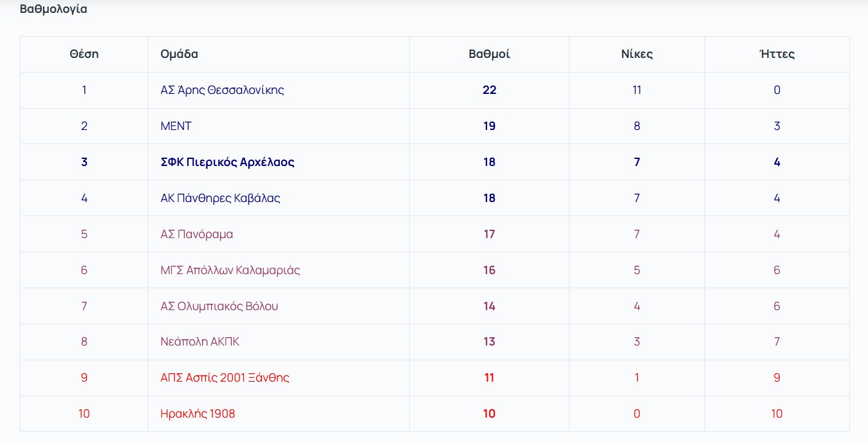Click ΑΚ Πάνθηρες Καβάλας team name
This screenshot has width=868, height=444.
tap(220, 198)
